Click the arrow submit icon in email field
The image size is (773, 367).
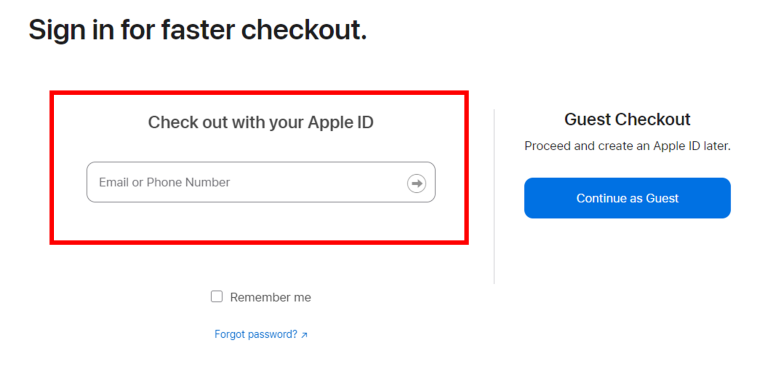416,184
